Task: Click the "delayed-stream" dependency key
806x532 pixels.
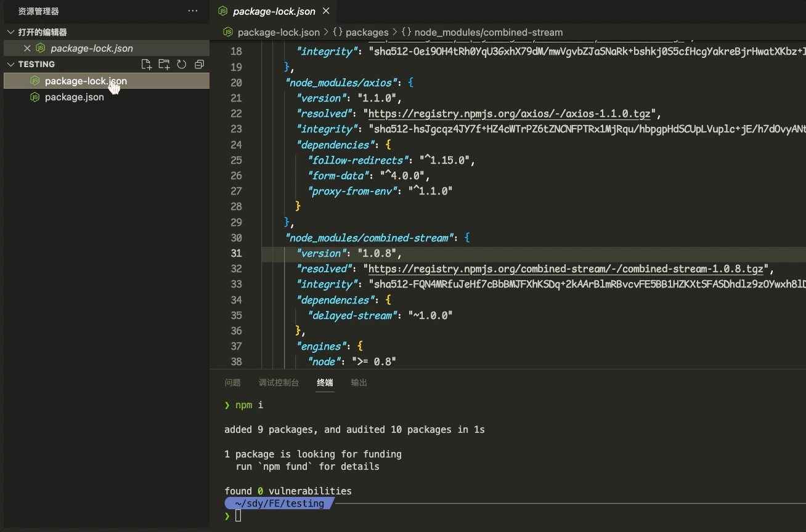Action: 353,315
